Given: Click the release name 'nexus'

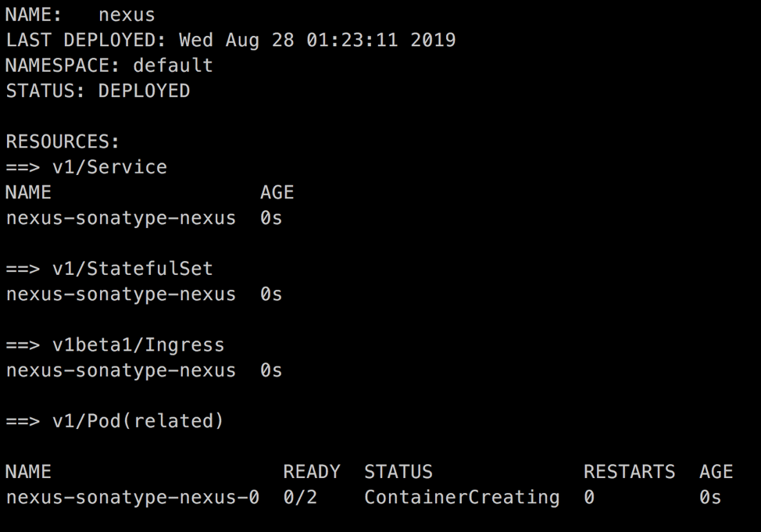Looking at the screenshot, I should [x=127, y=15].
